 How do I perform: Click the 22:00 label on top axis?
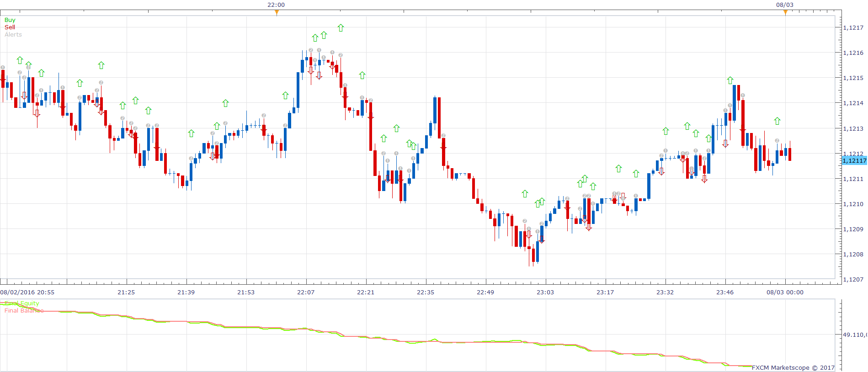click(276, 5)
